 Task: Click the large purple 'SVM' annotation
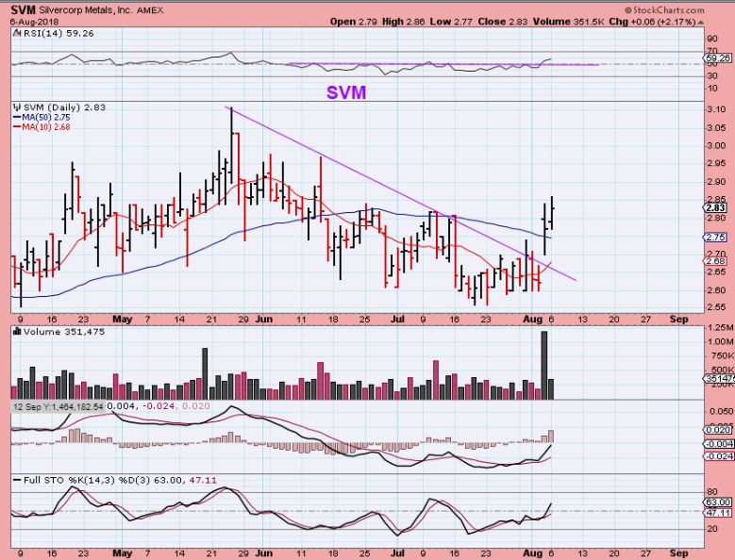(x=346, y=92)
